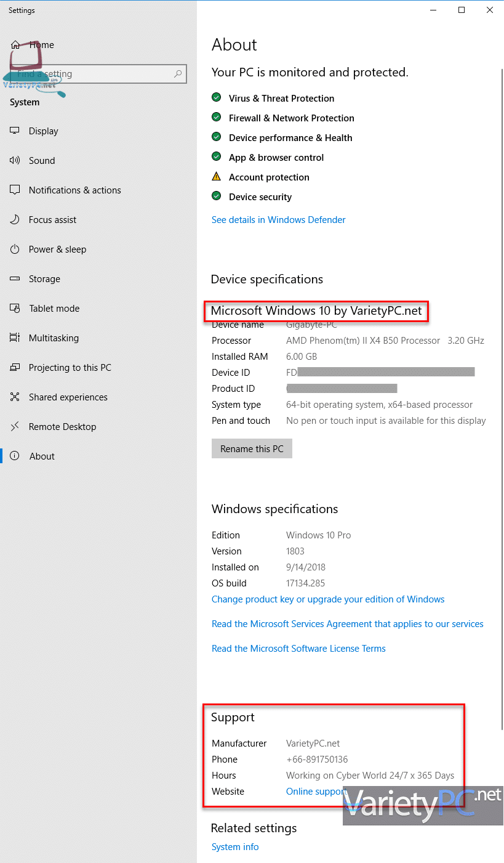The height and width of the screenshot is (863, 504).
Task: Click the Multitasking icon
Action: coord(15,338)
